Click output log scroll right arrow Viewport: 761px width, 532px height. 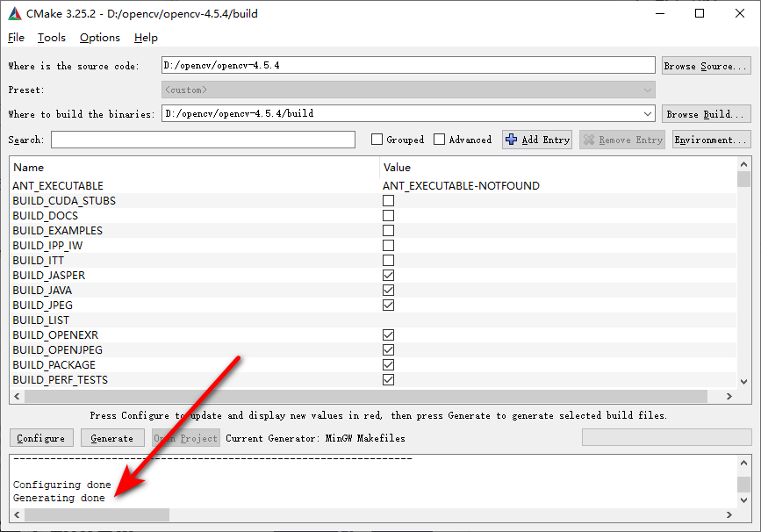click(x=729, y=514)
